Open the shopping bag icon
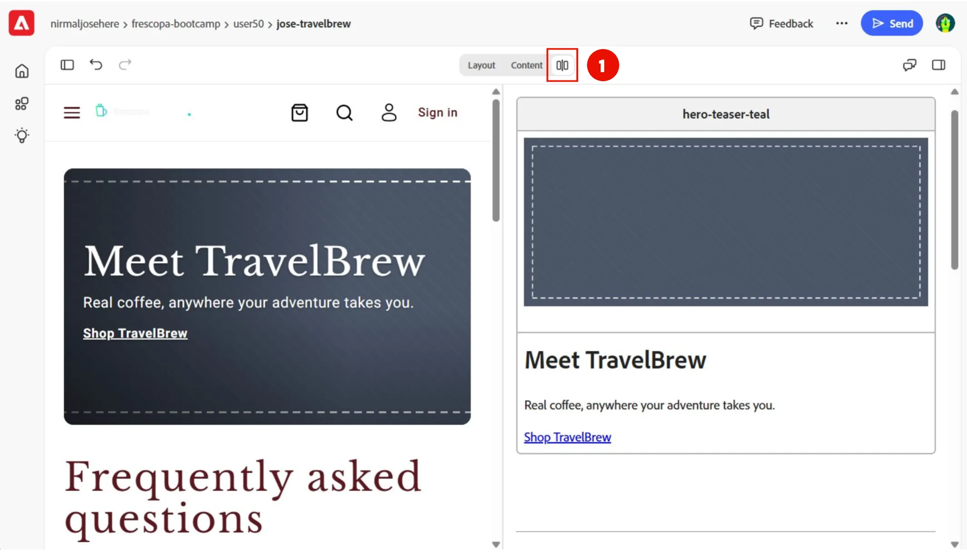 pos(300,113)
